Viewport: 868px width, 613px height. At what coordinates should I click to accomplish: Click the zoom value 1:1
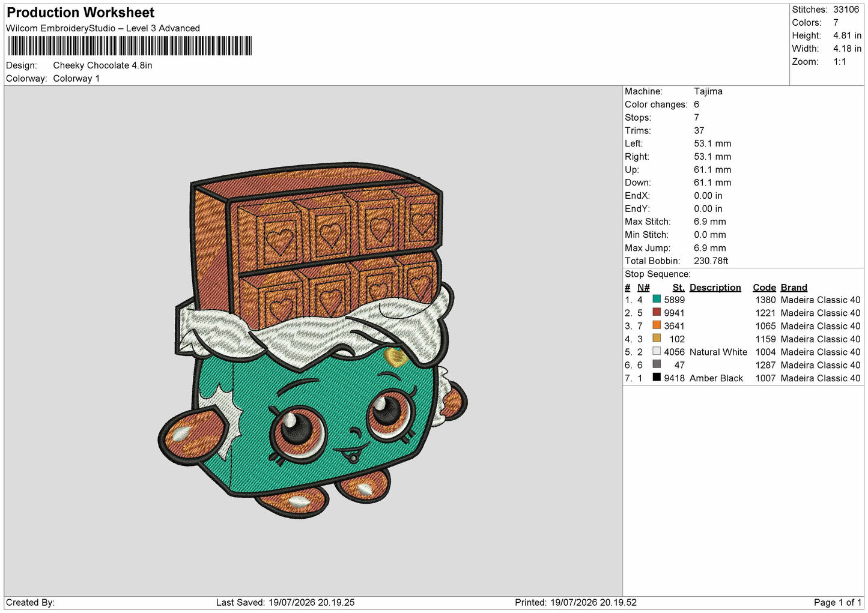[839, 62]
